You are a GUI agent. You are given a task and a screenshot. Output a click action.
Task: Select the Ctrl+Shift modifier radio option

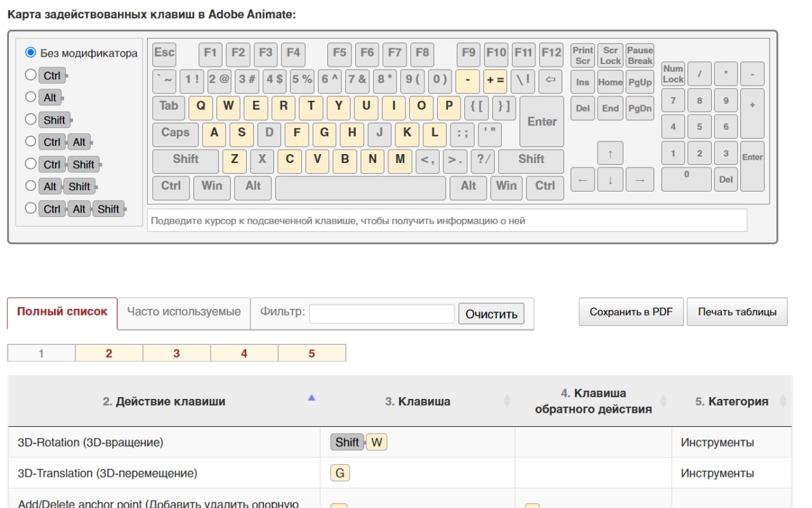(x=30, y=164)
